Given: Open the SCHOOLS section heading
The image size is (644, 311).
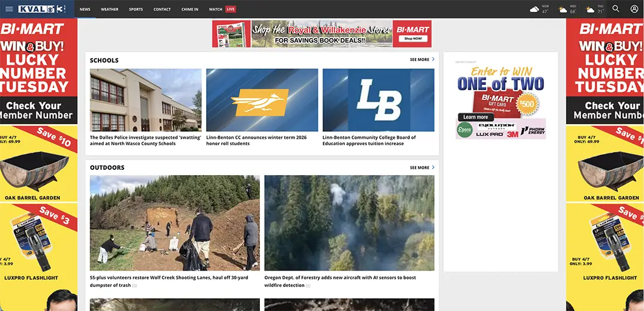Looking at the screenshot, I should (x=104, y=60).
